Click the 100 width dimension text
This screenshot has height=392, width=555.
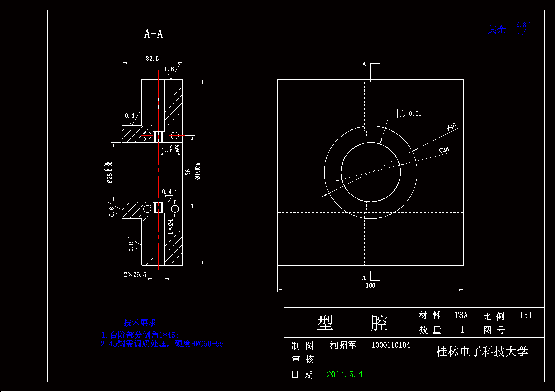[x=370, y=286]
